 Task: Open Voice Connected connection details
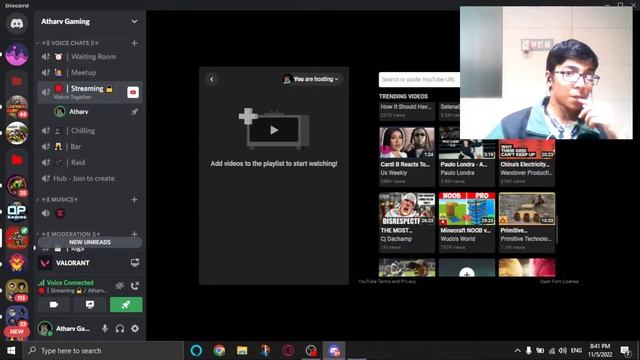70,282
